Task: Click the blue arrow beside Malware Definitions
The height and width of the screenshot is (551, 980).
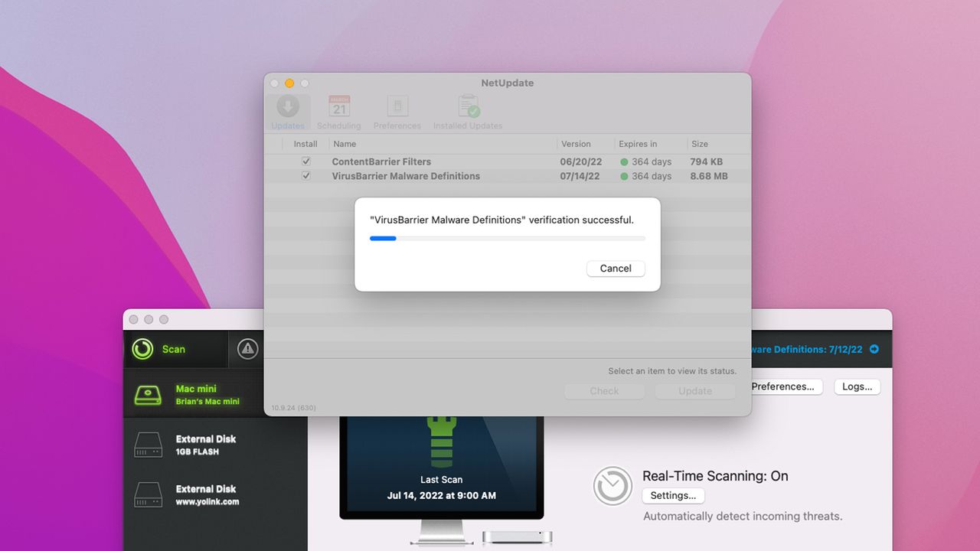Action: 874,349
